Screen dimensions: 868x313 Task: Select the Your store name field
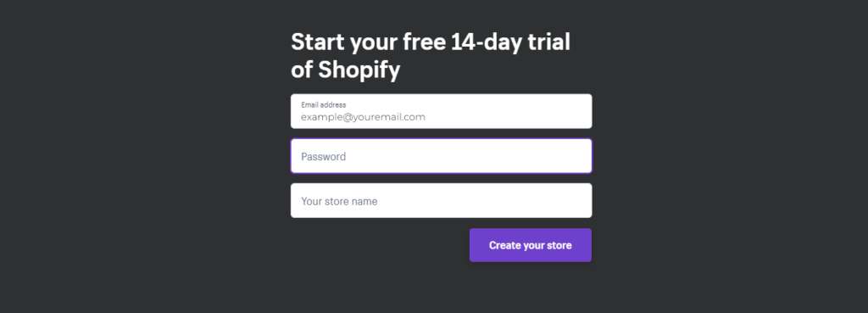[x=441, y=200]
